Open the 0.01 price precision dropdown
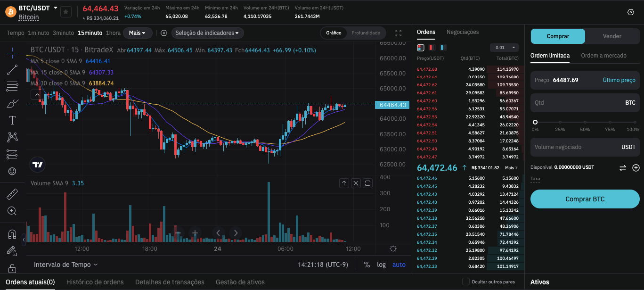Viewport: 644px width, 290px height. (x=504, y=47)
